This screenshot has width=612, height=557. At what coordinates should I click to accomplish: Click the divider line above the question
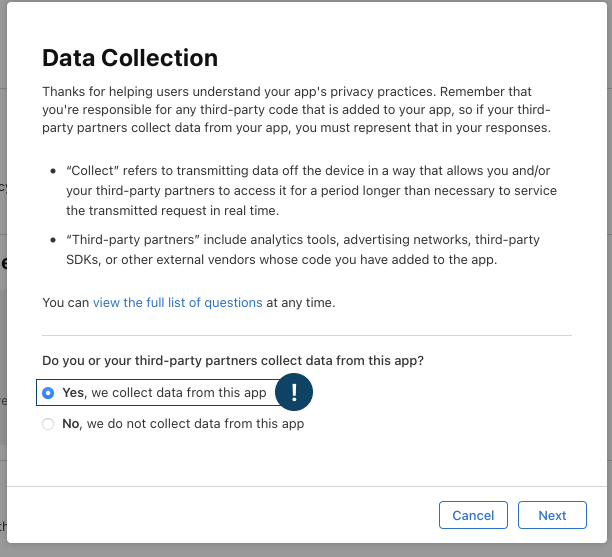point(307,335)
